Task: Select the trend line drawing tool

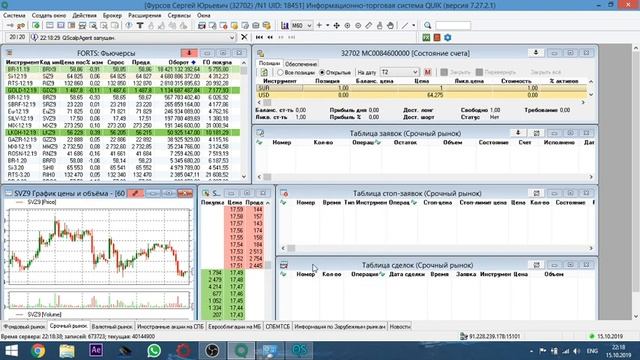Action: pyautogui.click(x=404, y=25)
